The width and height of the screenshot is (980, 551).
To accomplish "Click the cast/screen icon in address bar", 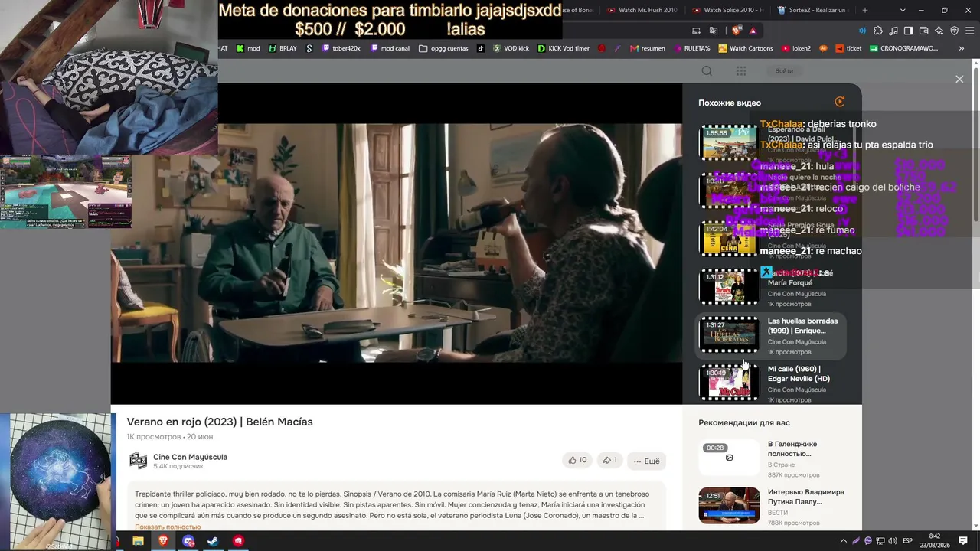I will [x=696, y=31].
